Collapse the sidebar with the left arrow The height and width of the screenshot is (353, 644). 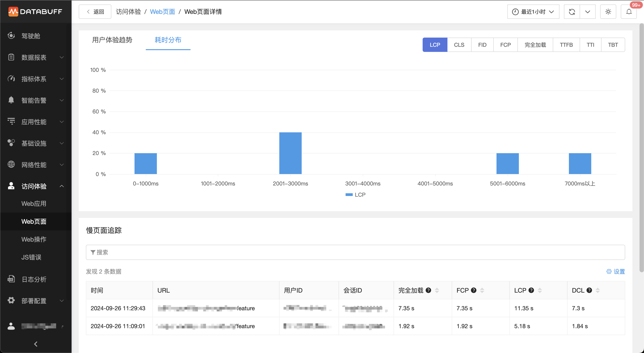(x=36, y=344)
